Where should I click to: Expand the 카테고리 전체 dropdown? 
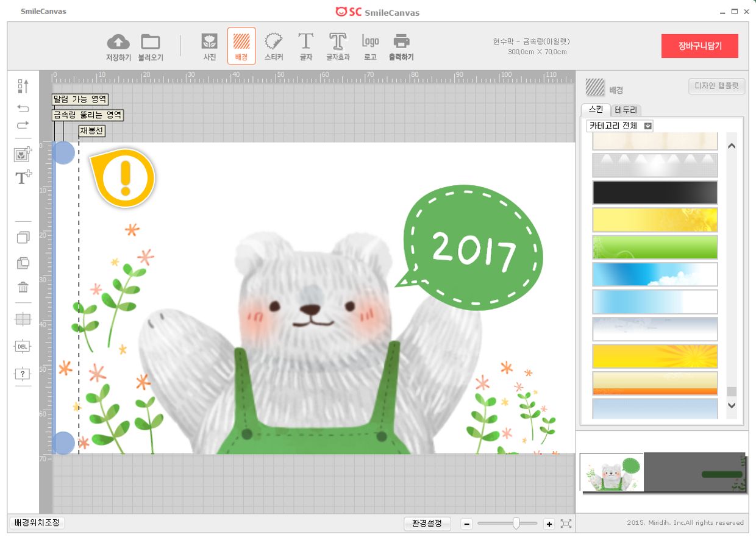[x=619, y=126]
